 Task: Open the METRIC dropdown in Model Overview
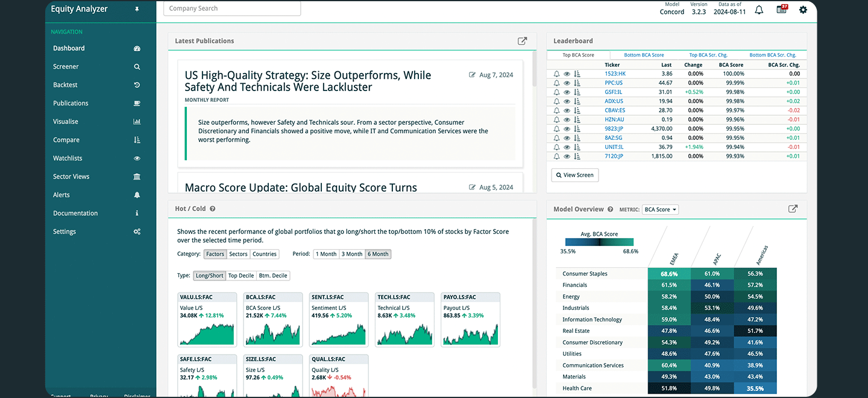[x=661, y=209]
